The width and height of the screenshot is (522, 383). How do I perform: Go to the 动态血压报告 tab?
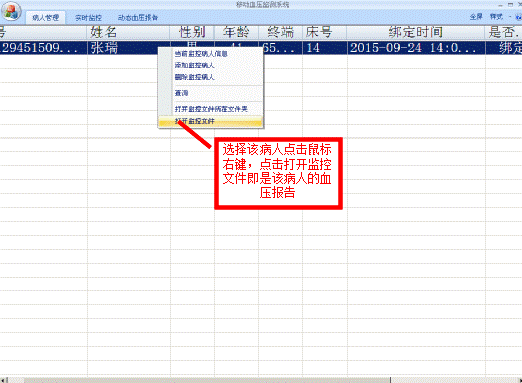tap(138, 18)
